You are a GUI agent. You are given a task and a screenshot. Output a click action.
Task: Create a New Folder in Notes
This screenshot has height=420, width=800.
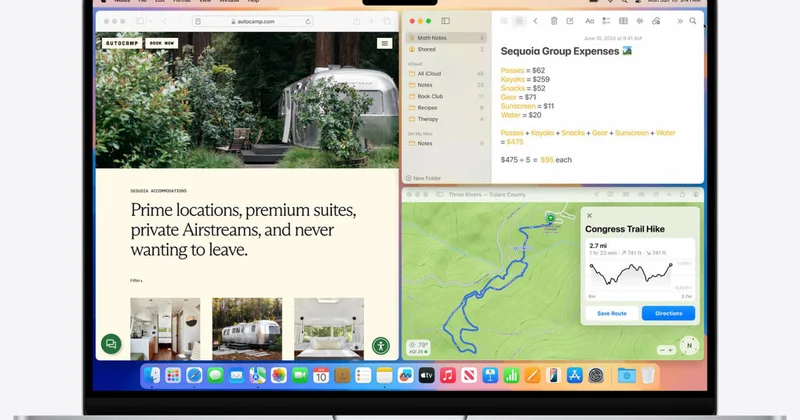coord(423,178)
